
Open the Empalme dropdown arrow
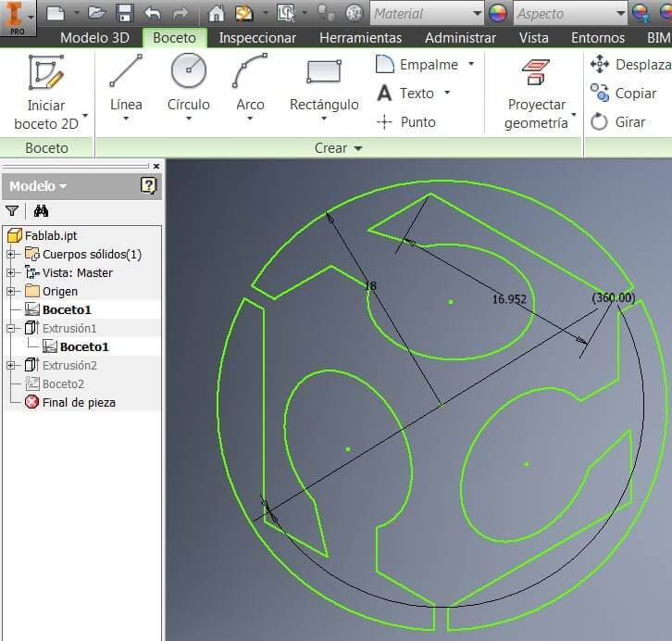(x=471, y=64)
